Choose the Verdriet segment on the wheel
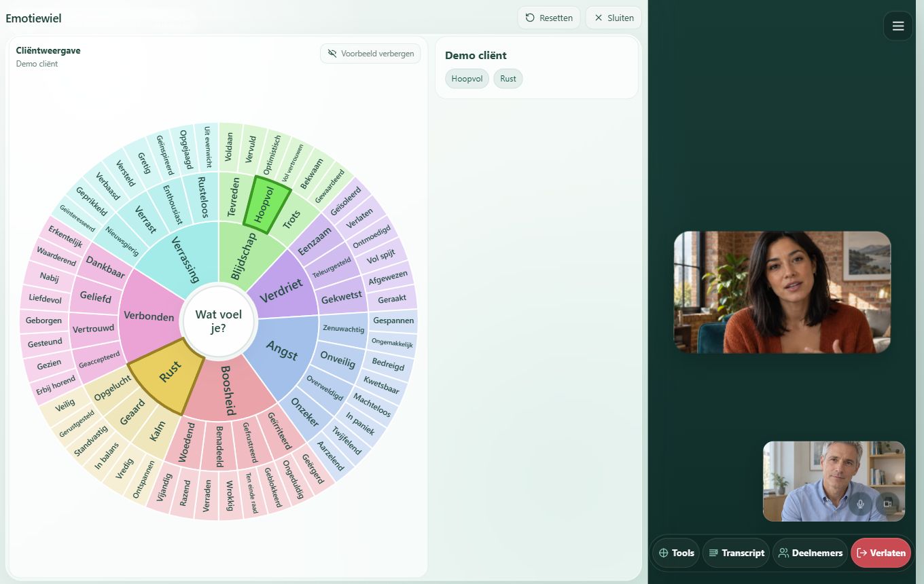The height and width of the screenshot is (584, 924). tap(282, 291)
